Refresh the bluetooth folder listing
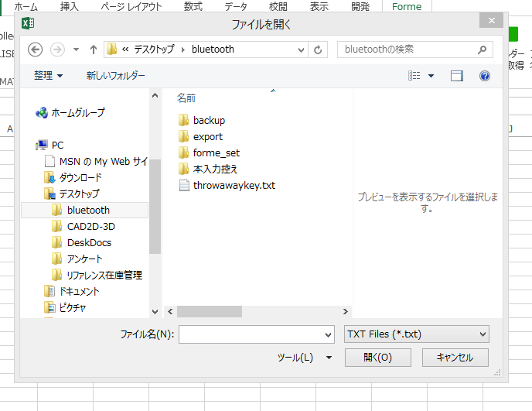The image size is (532, 411). (x=319, y=50)
